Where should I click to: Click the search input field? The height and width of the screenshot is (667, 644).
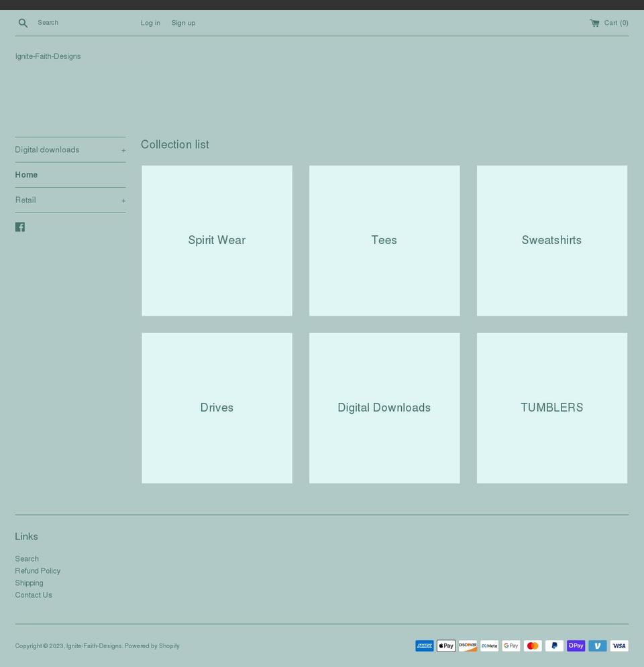[80, 22]
